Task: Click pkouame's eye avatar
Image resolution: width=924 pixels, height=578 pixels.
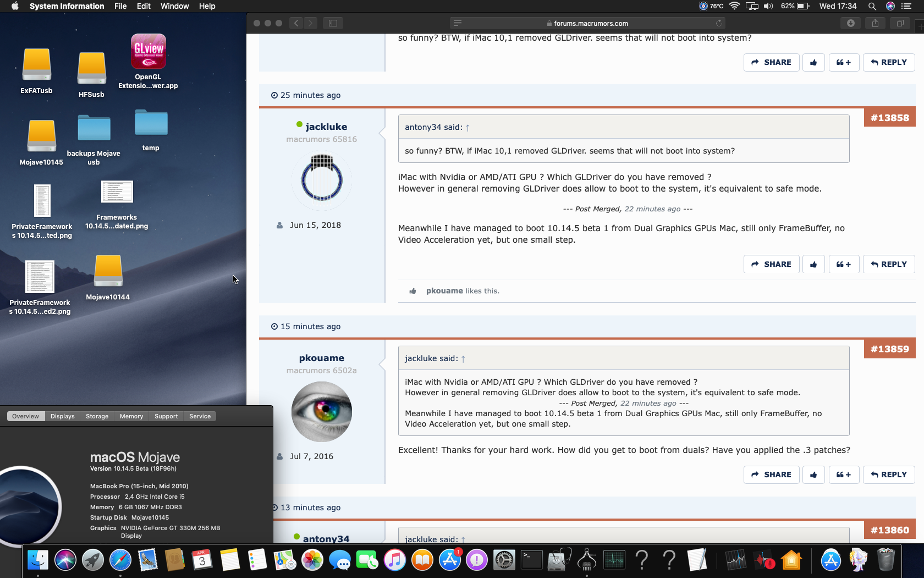Action: 322,411
